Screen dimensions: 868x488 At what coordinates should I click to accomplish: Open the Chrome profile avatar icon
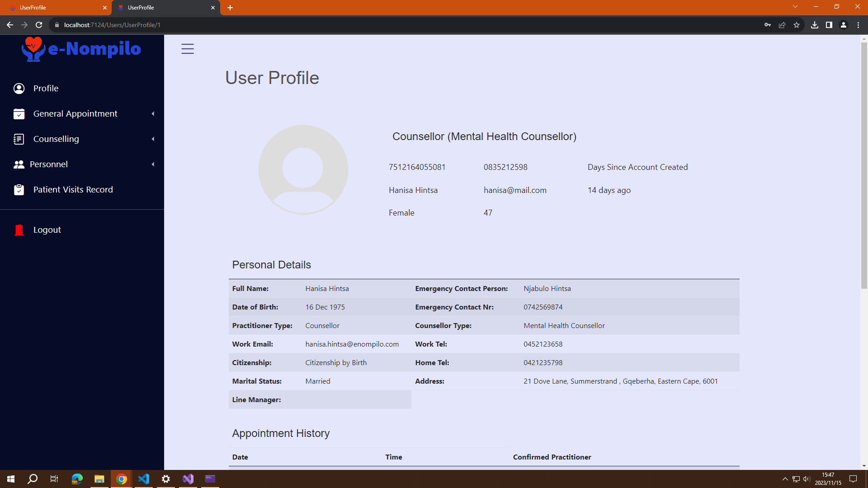(x=844, y=25)
